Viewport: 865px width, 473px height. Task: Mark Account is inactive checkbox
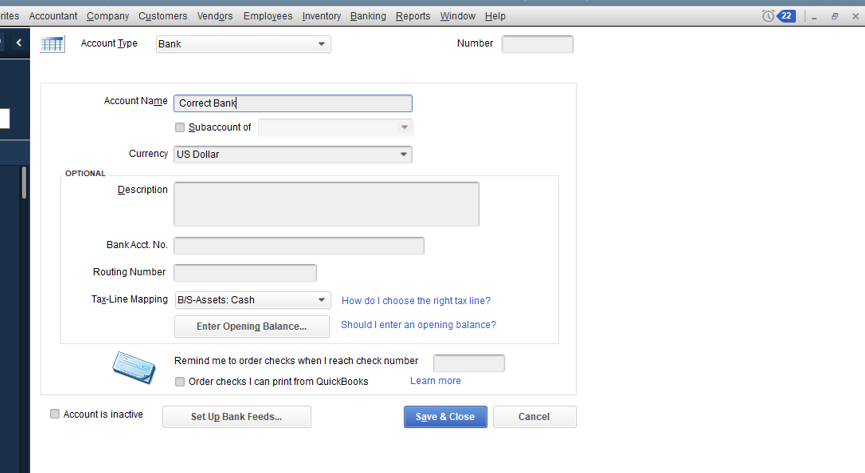tap(55, 414)
